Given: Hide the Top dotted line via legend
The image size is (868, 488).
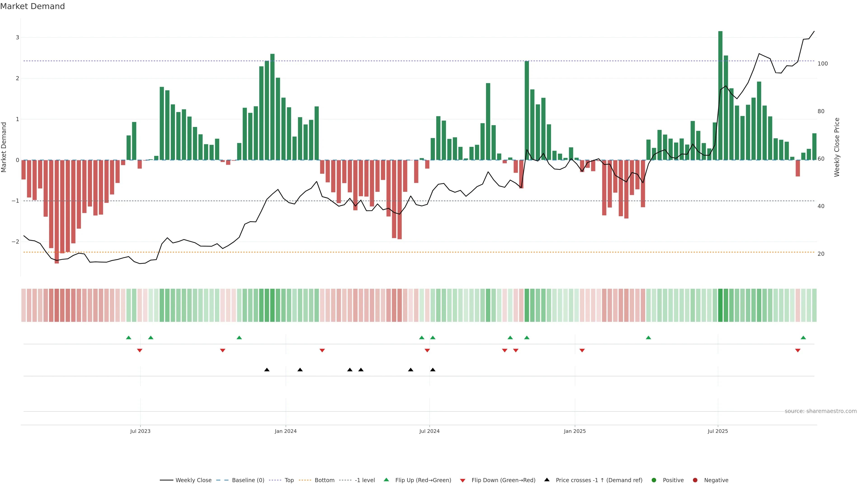Looking at the screenshot, I should coord(289,480).
